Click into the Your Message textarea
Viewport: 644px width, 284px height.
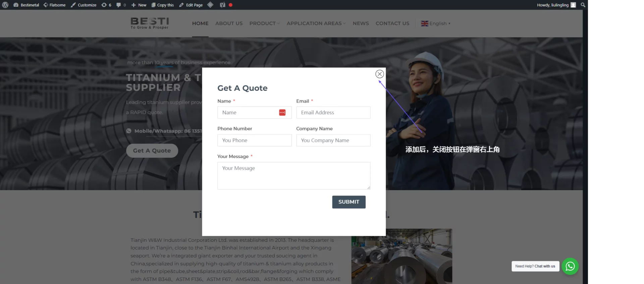point(294,176)
